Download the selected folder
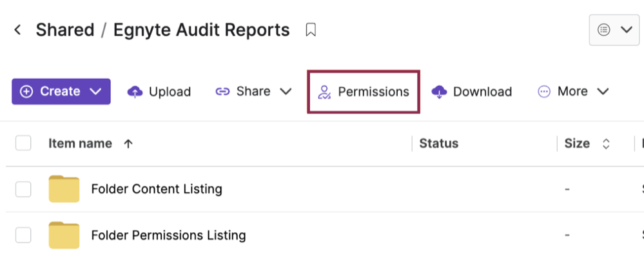 [471, 91]
